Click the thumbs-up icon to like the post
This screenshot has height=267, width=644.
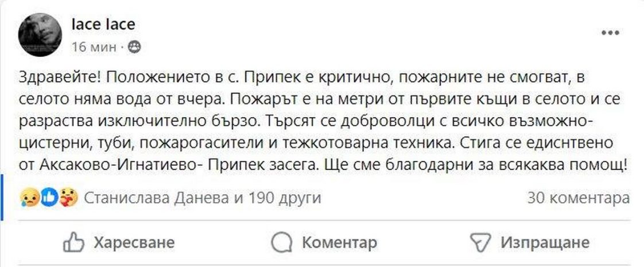coord(73,242)
